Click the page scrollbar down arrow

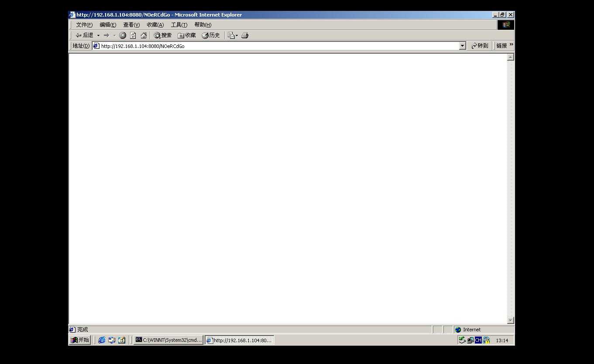511,320
